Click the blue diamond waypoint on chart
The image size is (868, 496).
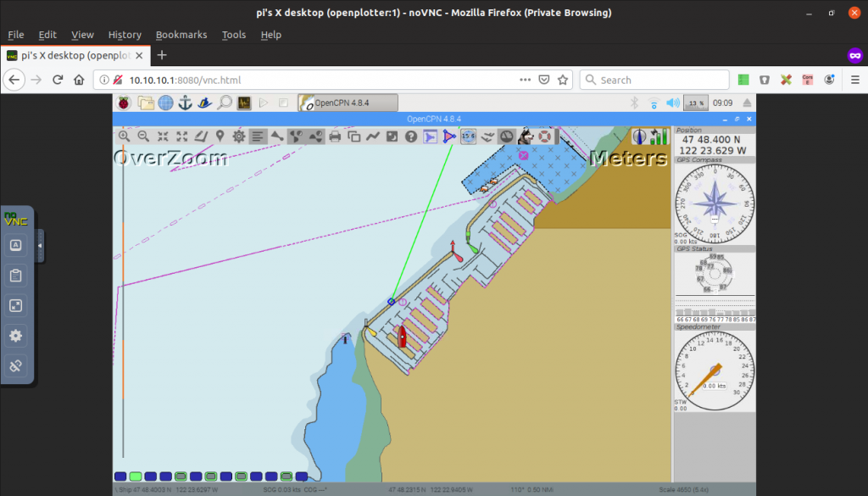coord(392,302)
